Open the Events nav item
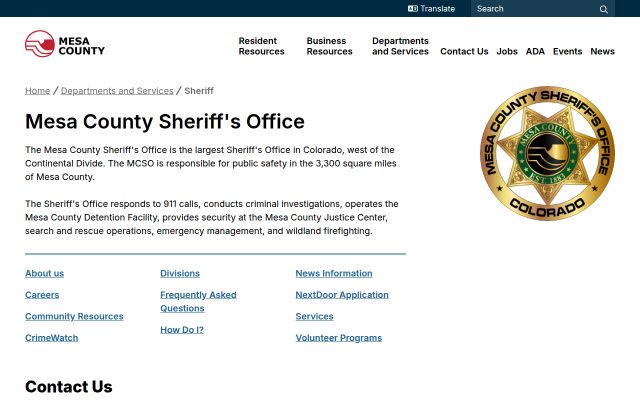The image size is (640, 400). (x=567, y=51)
